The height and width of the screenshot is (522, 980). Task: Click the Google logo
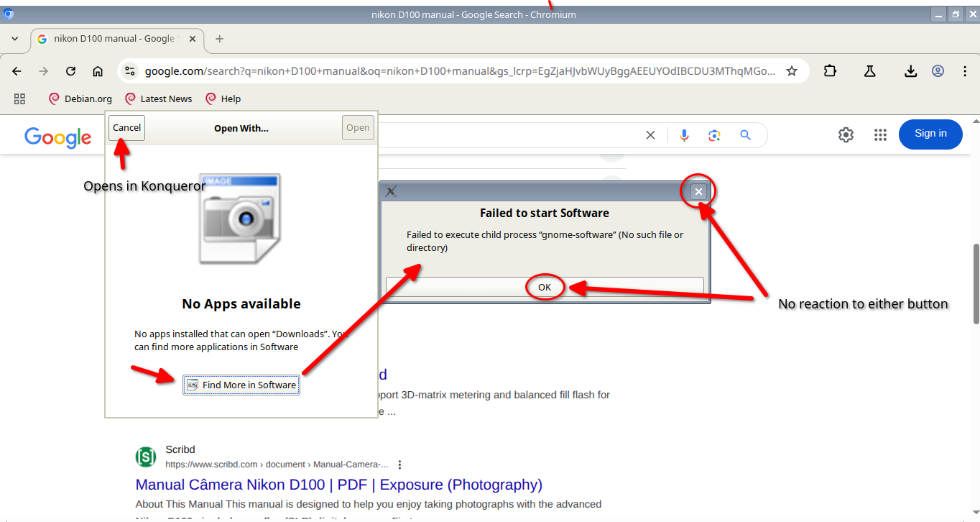[57, 137]
